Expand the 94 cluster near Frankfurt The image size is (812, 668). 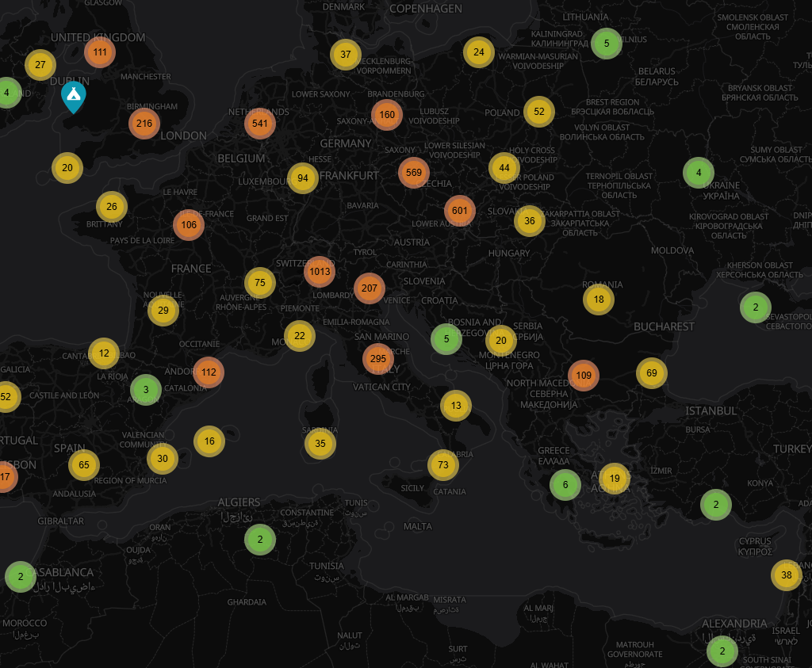tap(303, 178)
